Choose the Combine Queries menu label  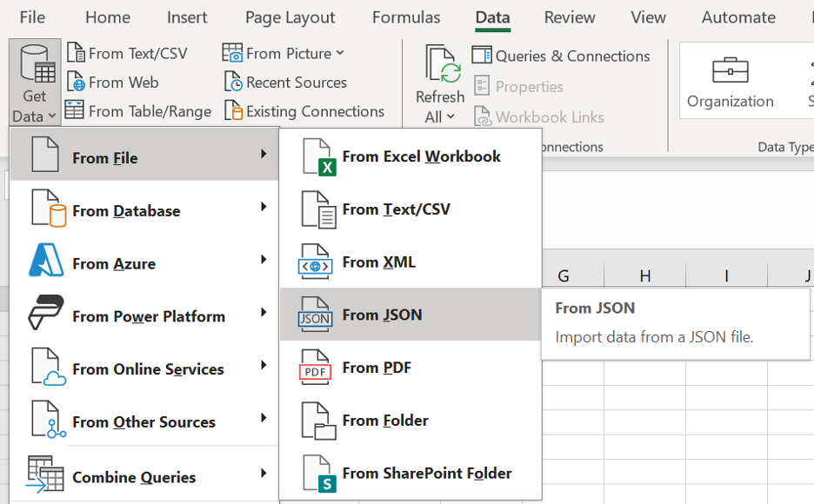click(134, 477)
